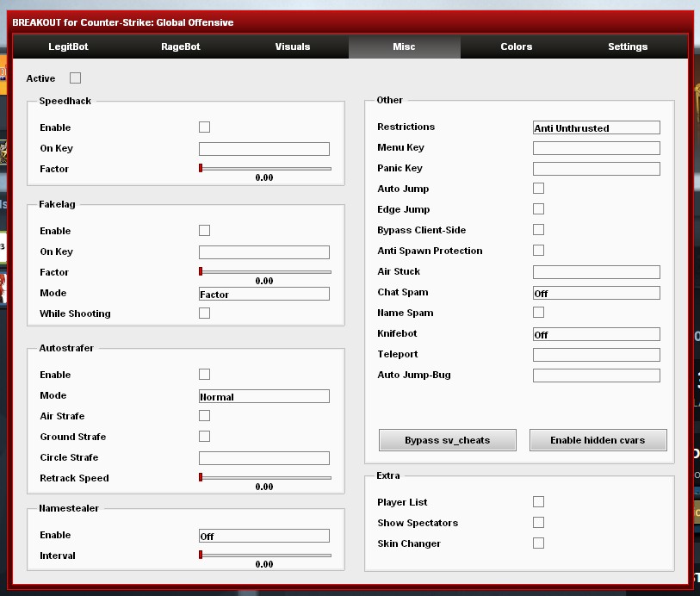Click the Interval value 0.00
Viewport: 700px width, 596px height.
[264, 564]
